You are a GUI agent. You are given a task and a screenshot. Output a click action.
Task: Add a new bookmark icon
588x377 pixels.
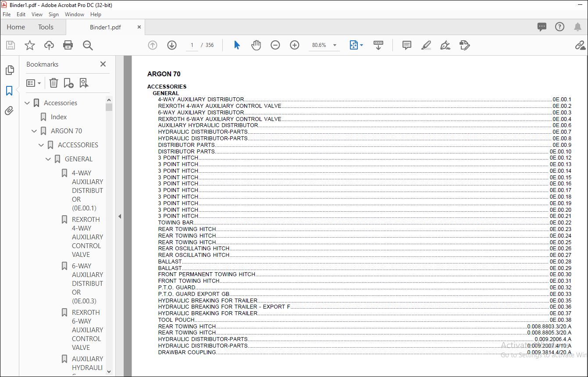point(68,83)
